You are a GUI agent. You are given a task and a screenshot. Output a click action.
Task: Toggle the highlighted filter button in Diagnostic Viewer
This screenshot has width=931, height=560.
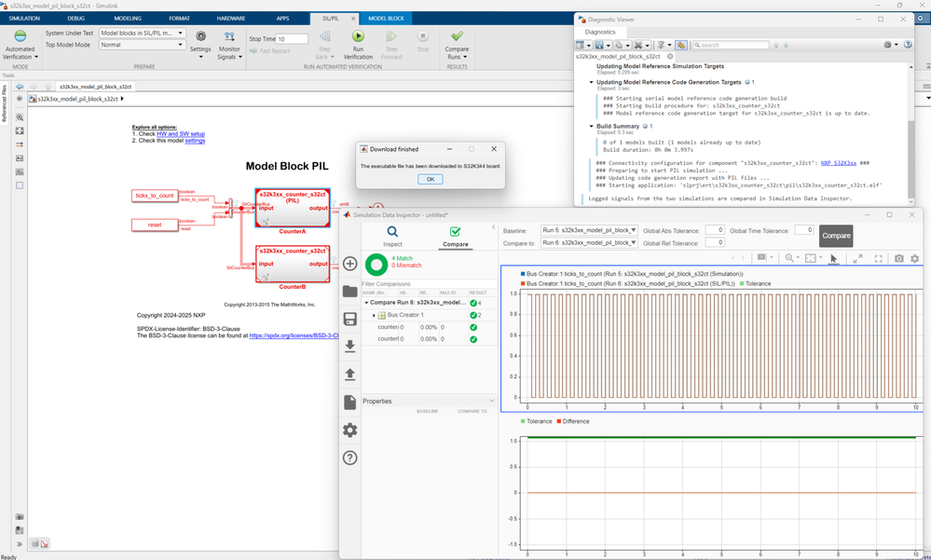681,45
